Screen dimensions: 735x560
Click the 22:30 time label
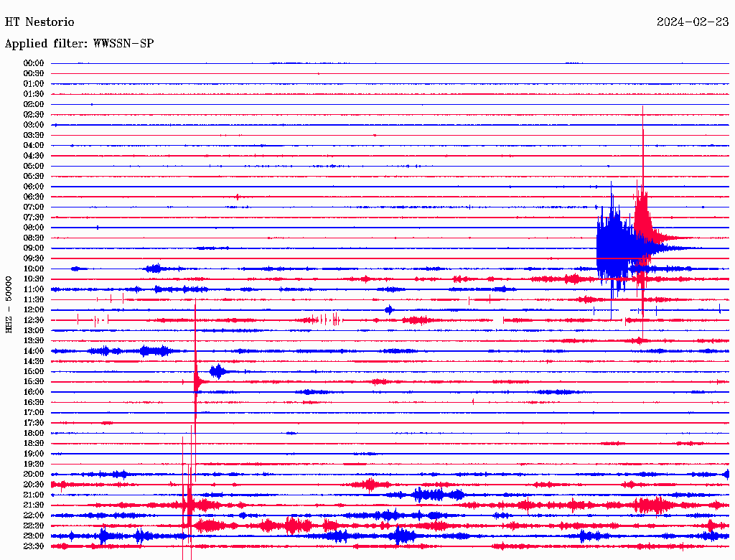[34, 526]
